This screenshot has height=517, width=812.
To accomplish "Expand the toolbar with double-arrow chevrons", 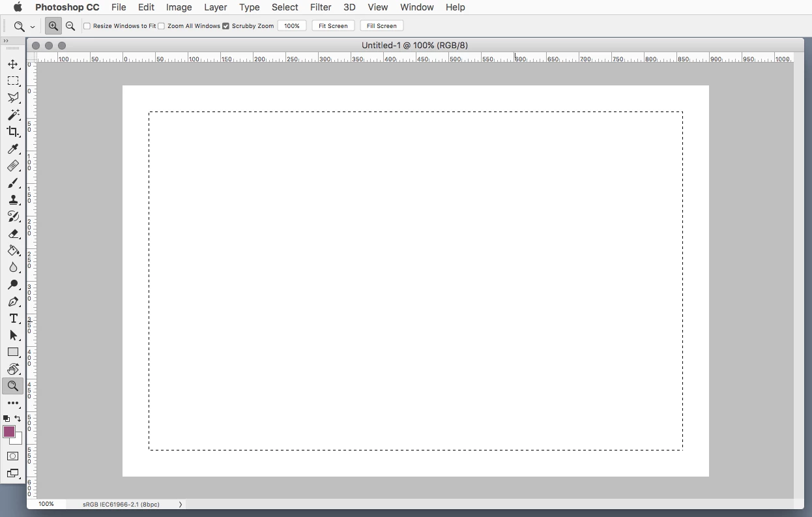I will [x=6, y=40].
